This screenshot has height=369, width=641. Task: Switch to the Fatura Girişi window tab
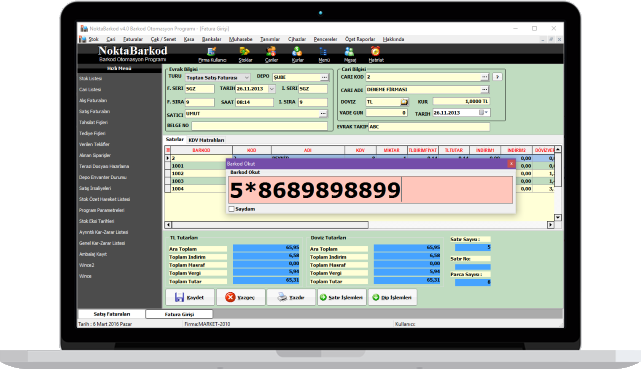179,314
